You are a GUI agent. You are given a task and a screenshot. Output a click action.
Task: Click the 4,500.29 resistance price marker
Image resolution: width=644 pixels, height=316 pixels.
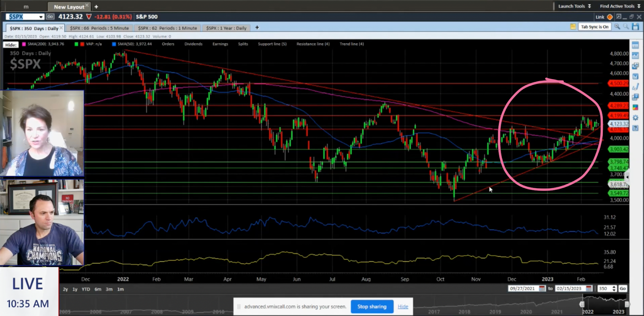click(x=619, y=83)
